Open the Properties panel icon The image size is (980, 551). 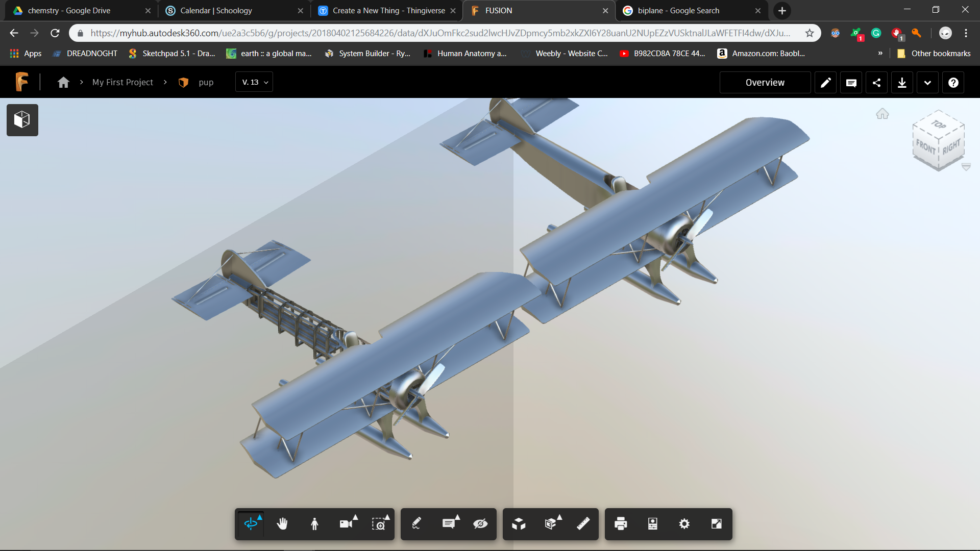[x=653, y=523]
